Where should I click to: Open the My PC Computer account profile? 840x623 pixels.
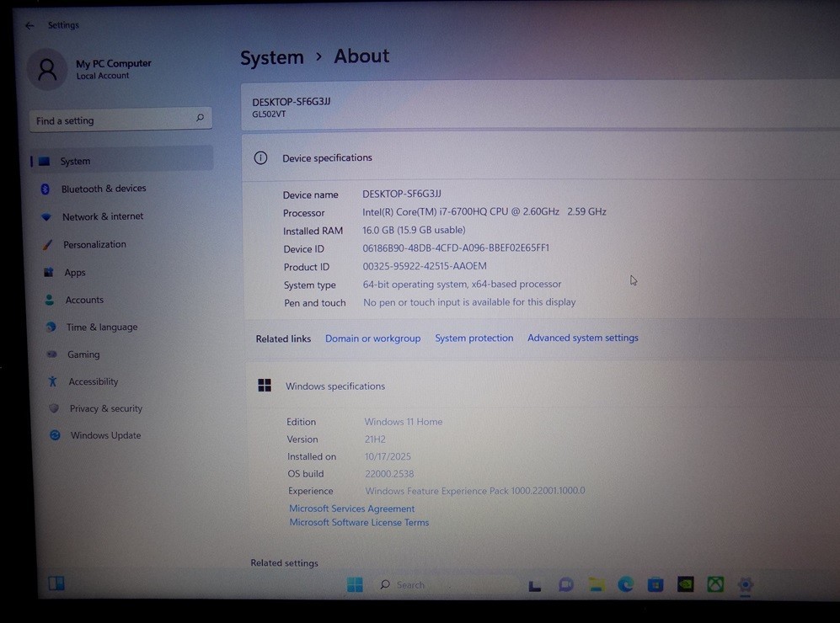click(90, 69)
